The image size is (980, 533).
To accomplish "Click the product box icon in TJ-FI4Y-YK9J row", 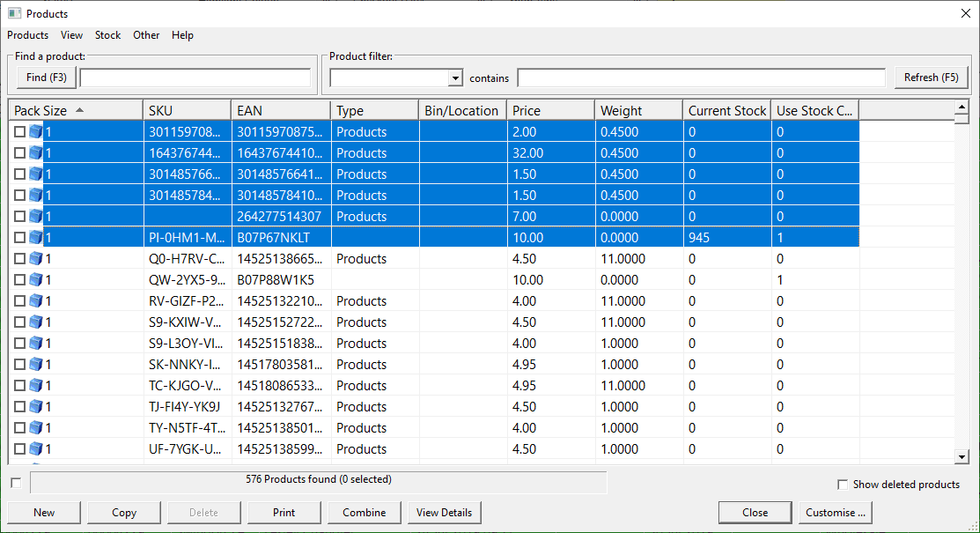I will click(x=36, y=407).
